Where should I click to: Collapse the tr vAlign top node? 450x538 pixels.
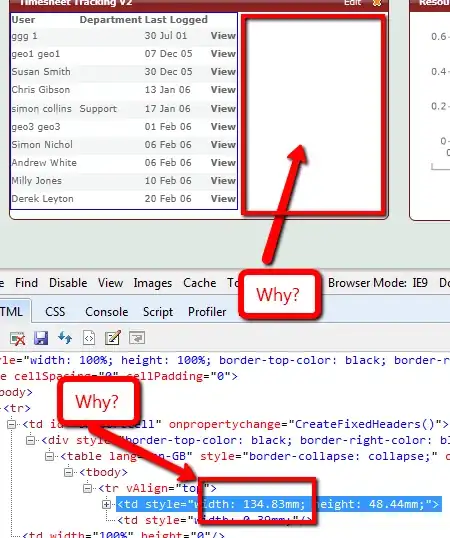click(x=87, y=488)
